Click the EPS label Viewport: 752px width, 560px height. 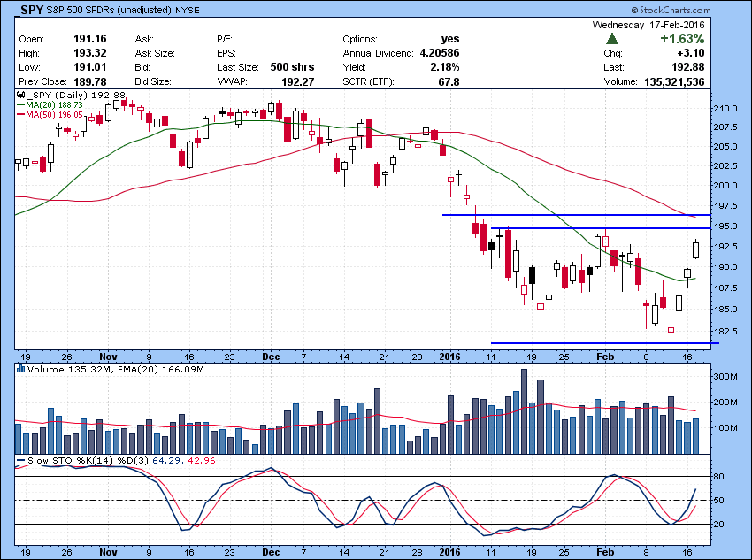[x=226, y=53]
